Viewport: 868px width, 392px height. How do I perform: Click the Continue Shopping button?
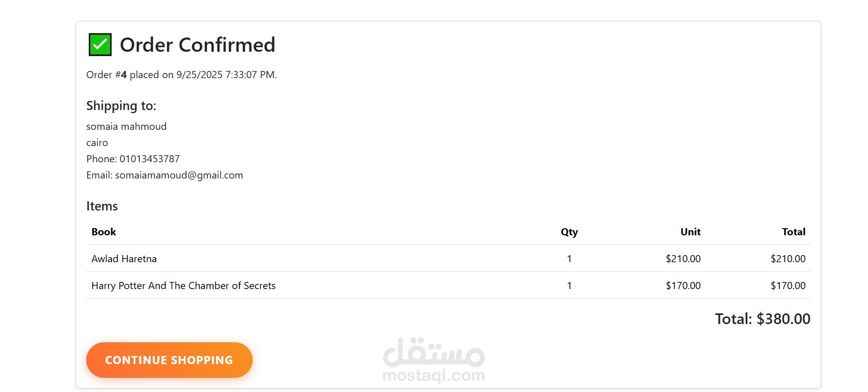[169, 360]
